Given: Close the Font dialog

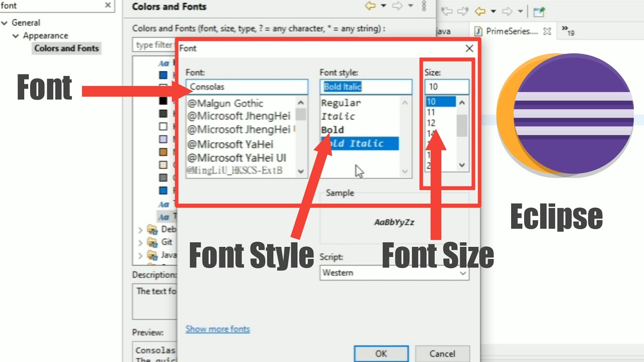Looking at the screenshot, I should [x=469, y=48].
